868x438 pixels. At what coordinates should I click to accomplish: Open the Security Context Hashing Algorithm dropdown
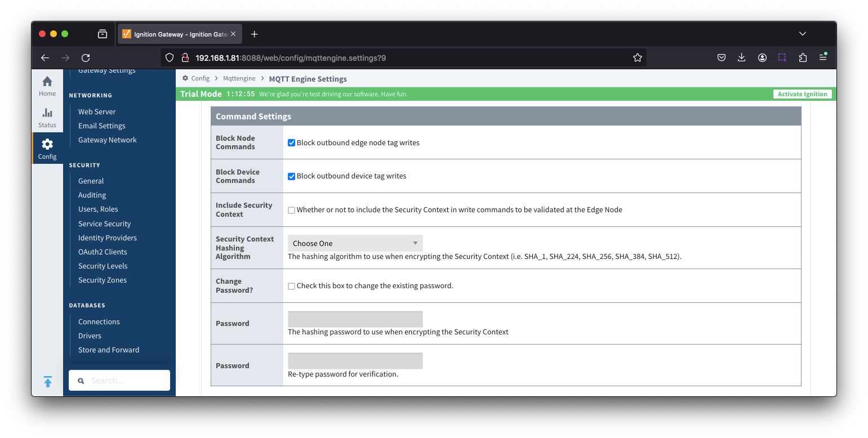tap(355, 243)
